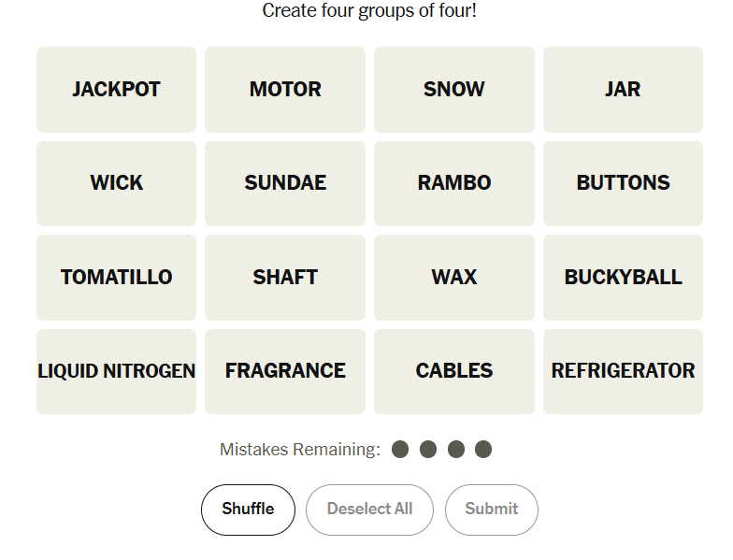733x560 pixels.
Task: Click the first mistakes remaining dot
Action: tap(400, 449)
